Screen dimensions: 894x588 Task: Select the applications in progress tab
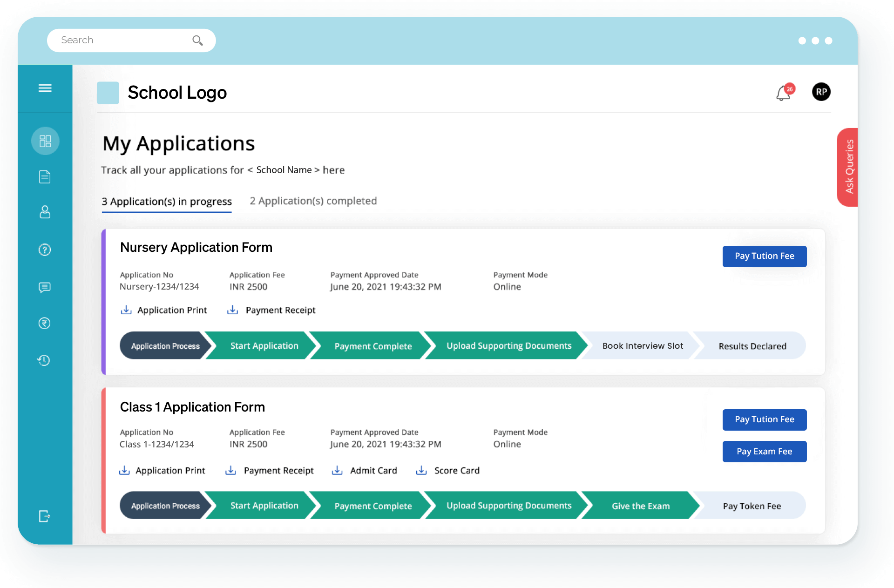click(x=167, y=202)
